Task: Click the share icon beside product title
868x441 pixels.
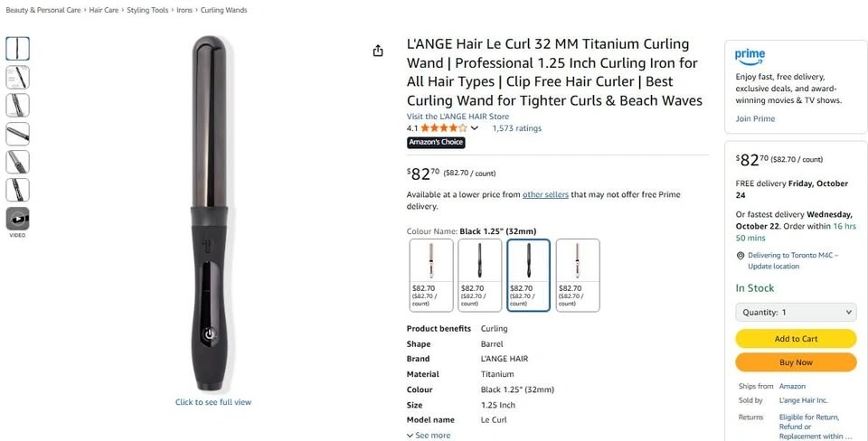Action: click(x=378, y=51)
